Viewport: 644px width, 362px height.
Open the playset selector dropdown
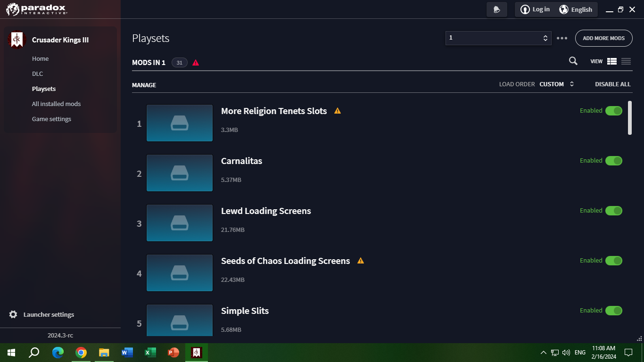pyautogui.click(x=498, y=38)
